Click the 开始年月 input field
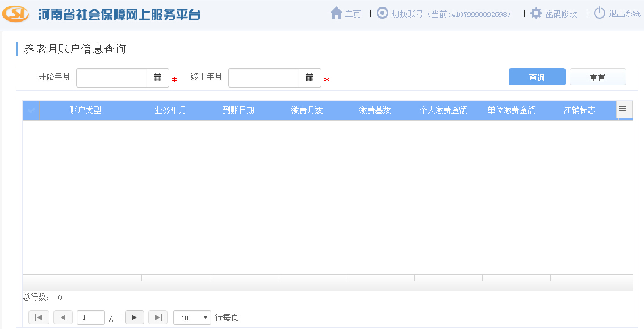This screenshot has width=644, height=329. pyautogui.click(x=111, y=78)
